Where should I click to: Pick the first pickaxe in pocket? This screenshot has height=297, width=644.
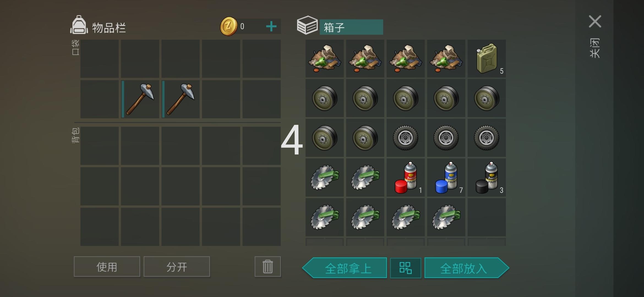tap(140, 99)
